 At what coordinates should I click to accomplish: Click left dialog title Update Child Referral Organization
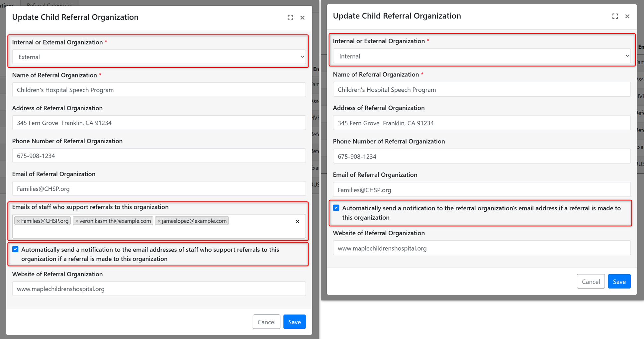75,17
